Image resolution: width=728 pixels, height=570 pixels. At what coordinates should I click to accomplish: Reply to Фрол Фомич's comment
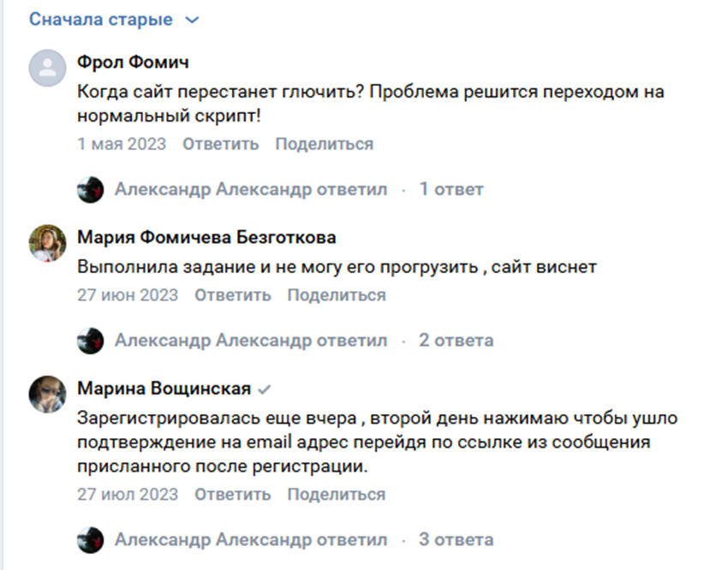220,144
